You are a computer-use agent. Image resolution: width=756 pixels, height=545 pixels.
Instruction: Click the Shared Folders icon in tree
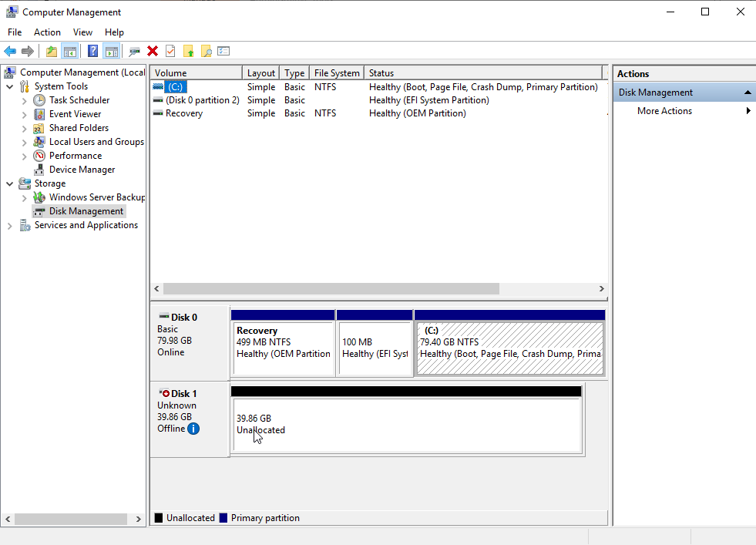(39, 128)
